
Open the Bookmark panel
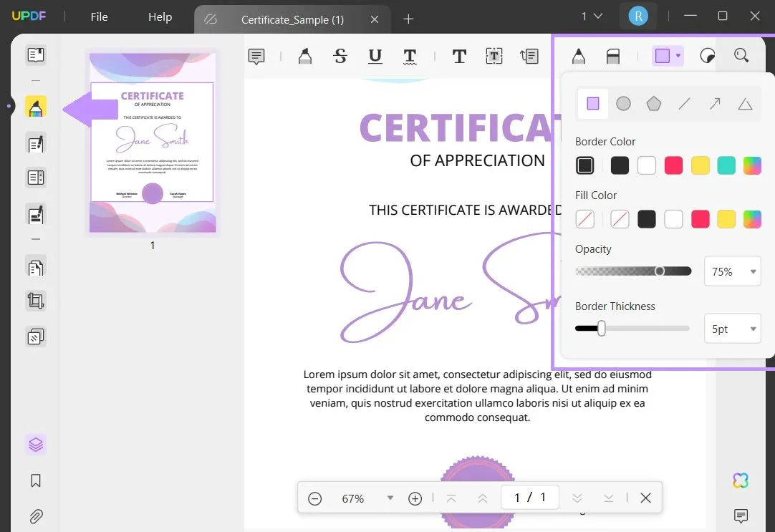click(35, 480)
